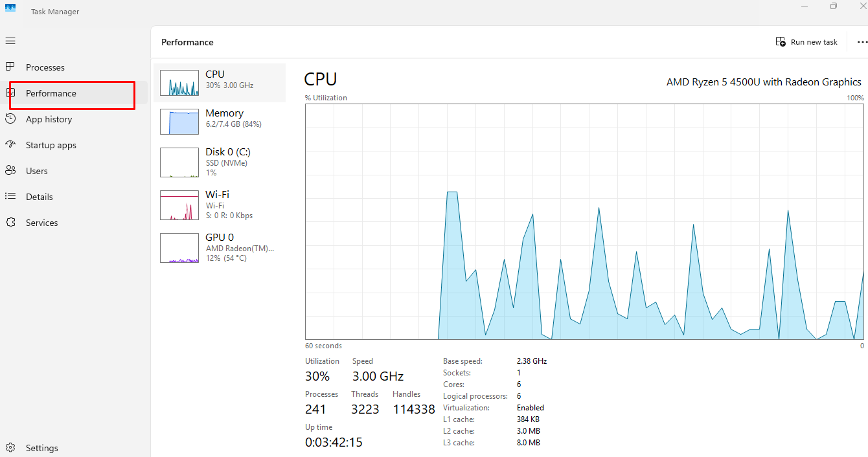Select the CPU performance thumbnail graph
Screen dimensions: 868x457
[179, 83]
